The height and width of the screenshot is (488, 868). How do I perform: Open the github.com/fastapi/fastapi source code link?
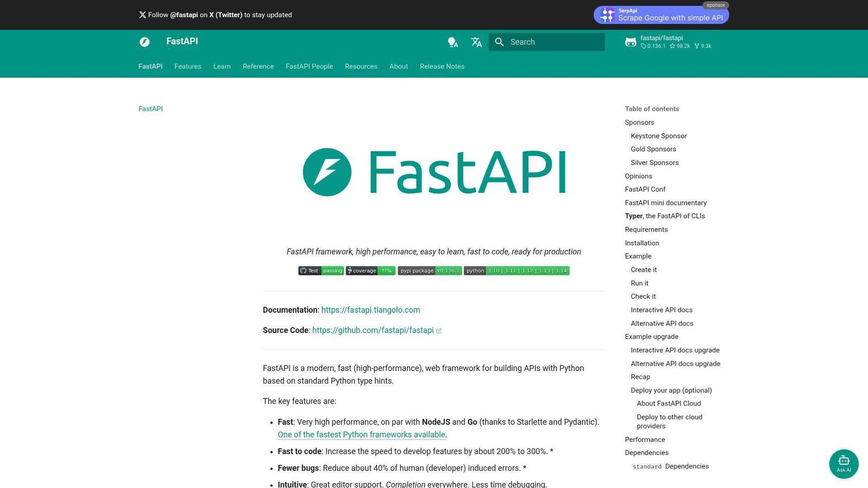point(373,330)
